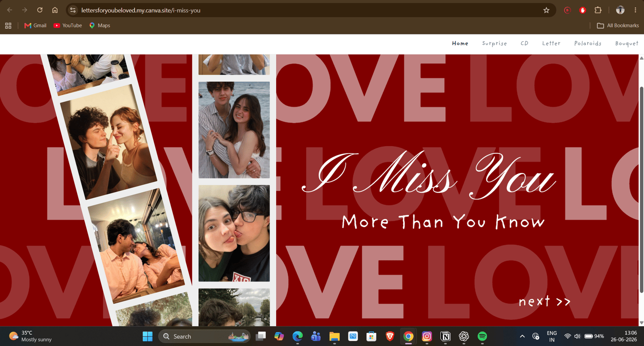This screenshot has height=346, width=644.
Task: Open the browser home page
Action: pyautogui.click(x=55, y=10)
